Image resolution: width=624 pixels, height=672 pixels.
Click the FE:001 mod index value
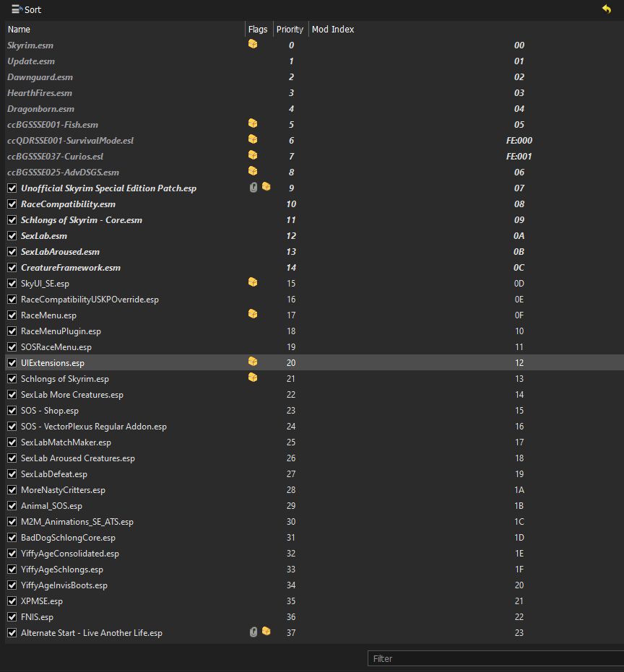(x=519, y=157)
